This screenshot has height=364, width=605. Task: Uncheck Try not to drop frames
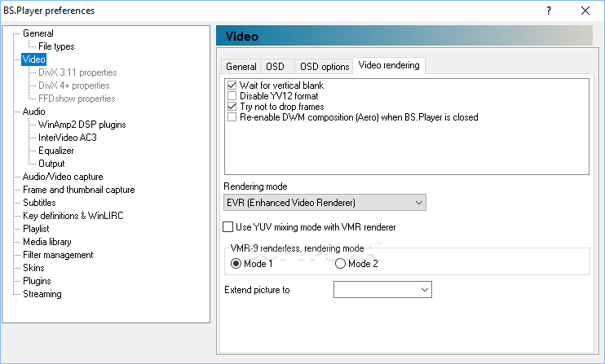pos(232,107)
